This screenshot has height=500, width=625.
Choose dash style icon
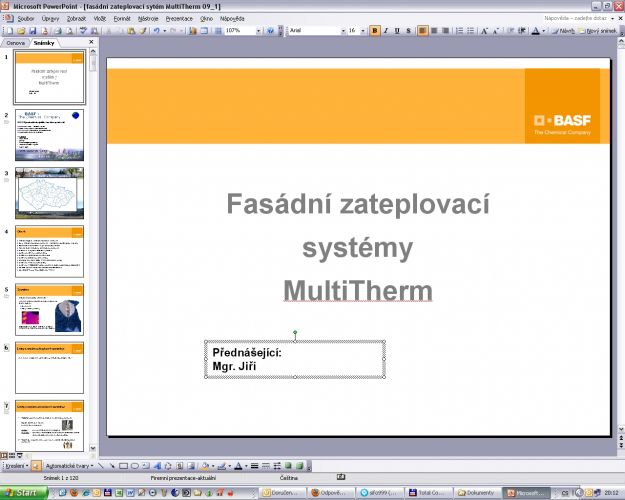click(265, 466)
